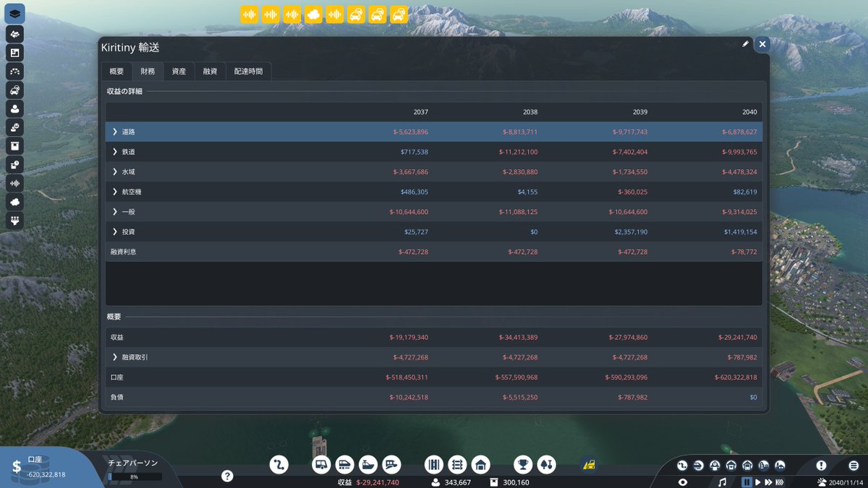868x488 pixels.
Task: Switch to the 融資 tab
Action: coord(210,72)
